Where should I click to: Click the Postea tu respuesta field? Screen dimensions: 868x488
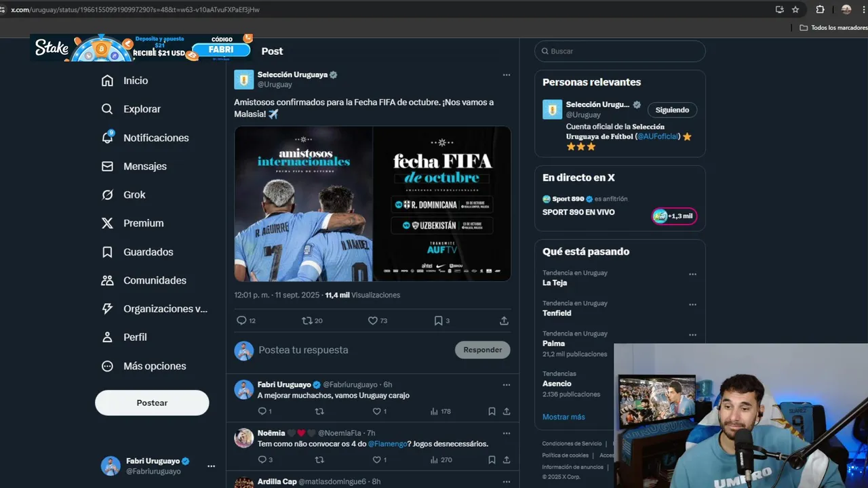tap(353, 350)
